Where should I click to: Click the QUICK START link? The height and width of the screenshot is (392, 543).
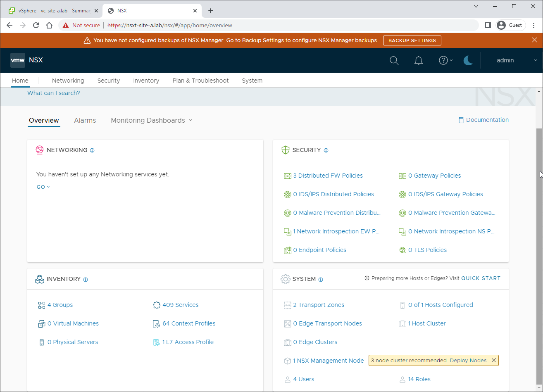click(x=481, y=278)
